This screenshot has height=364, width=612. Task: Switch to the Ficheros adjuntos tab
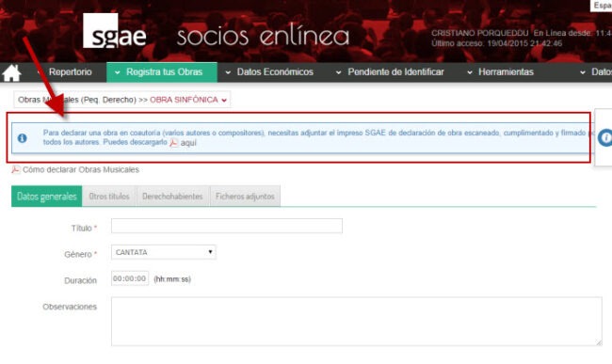click(245, 196)
